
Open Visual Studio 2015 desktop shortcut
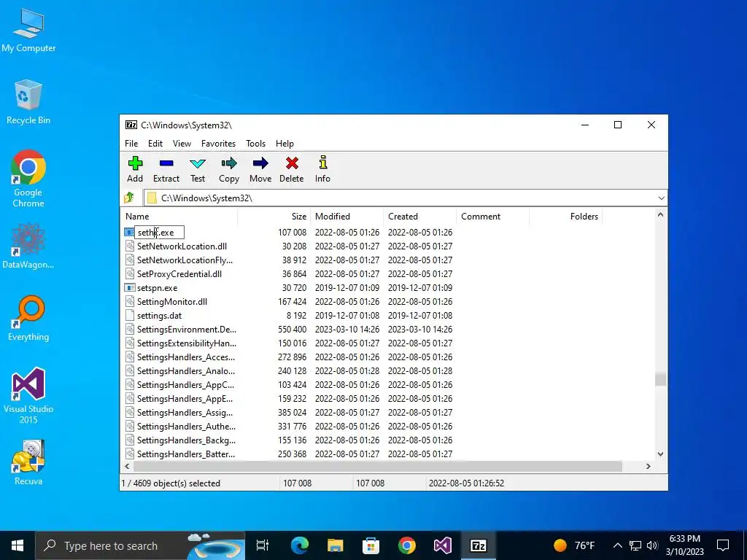28,396
